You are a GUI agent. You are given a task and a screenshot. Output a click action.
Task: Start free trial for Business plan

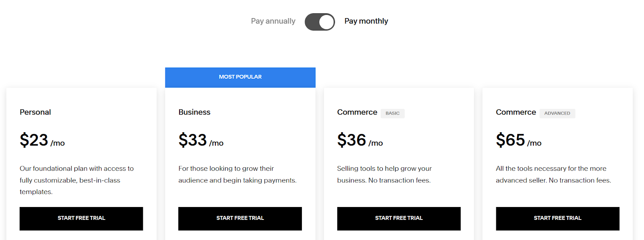(240, 219)
